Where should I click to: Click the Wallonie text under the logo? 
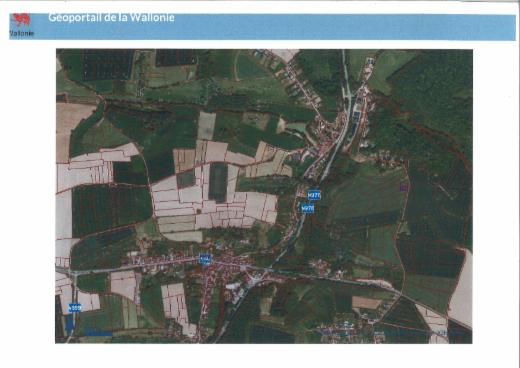point(22,33)
